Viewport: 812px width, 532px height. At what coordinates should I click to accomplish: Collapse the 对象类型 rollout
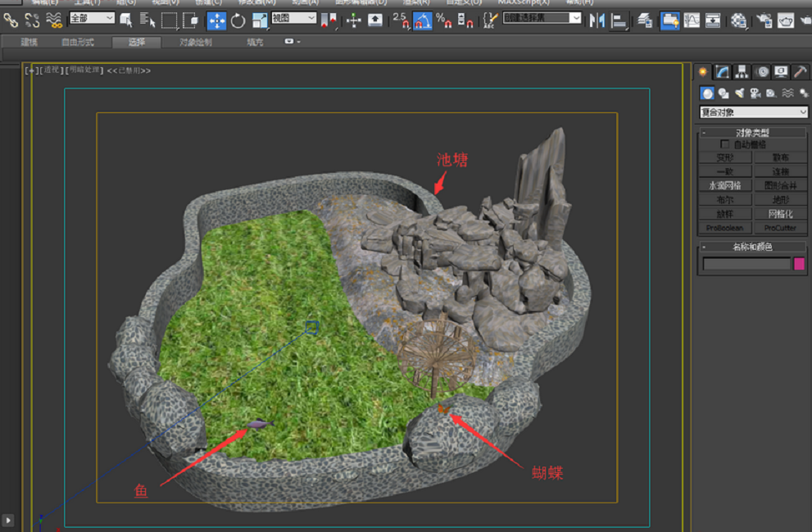(752, 132)
